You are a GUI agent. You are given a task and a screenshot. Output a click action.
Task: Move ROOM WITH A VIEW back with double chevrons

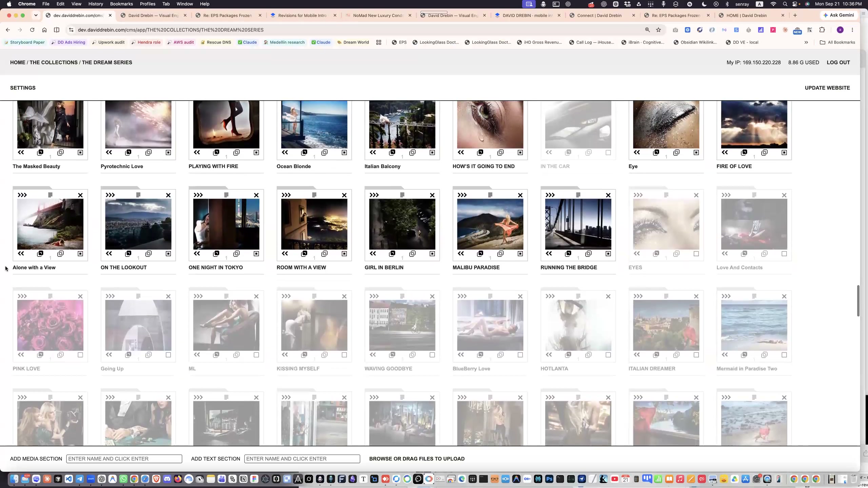(285, 253)
